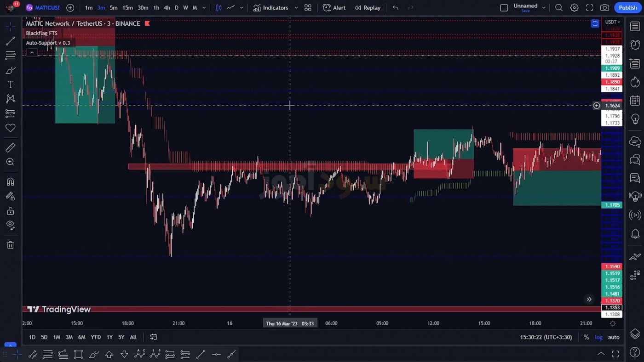Toggle Lock All Drawing Tools
Screen dimensions: 644x362
point(10,211)
